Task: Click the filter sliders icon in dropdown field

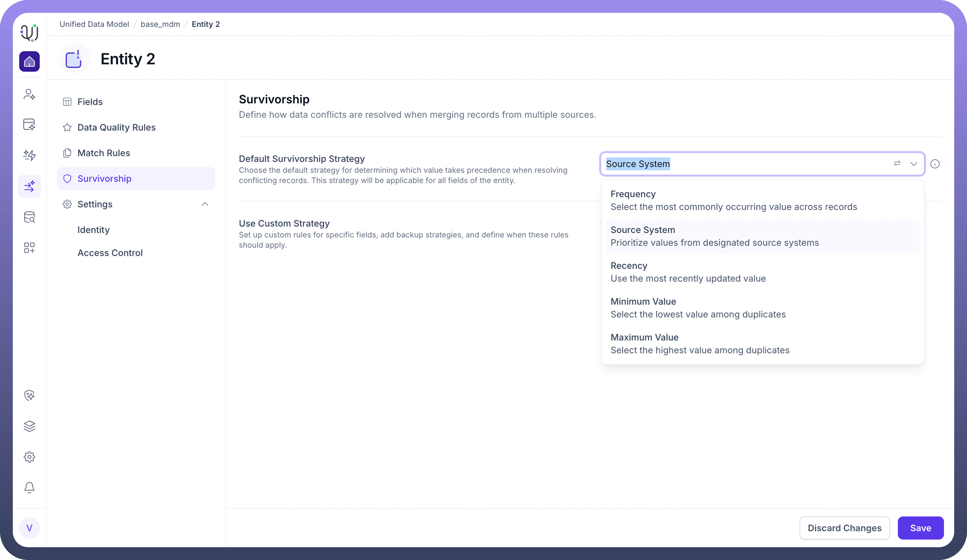Action: [x=897, y=164]
